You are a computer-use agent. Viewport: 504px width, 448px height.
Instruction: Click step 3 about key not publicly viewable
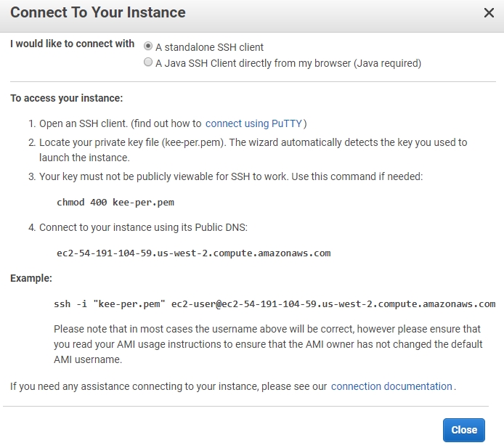(x=230, y=176)
